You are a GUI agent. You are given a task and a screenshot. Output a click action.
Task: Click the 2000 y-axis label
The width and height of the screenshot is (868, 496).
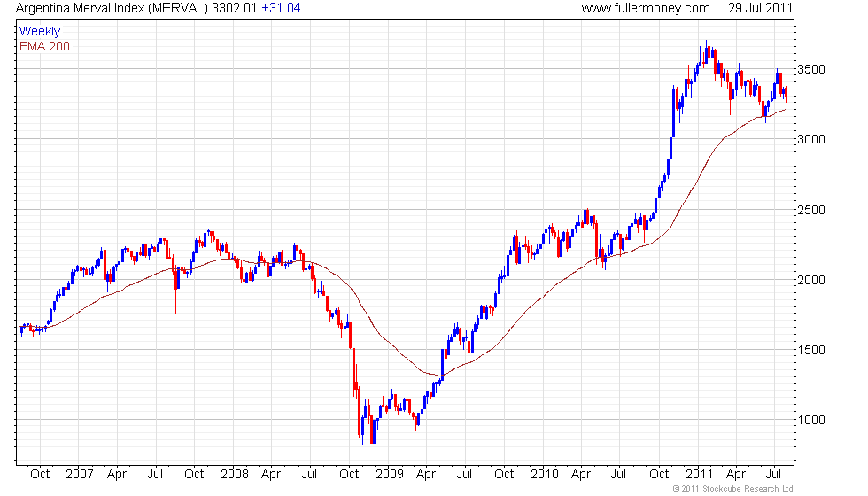point(811,280)
